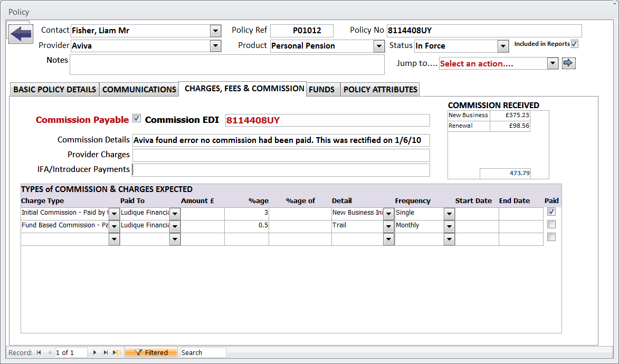
Task: Open Frequency dropdown showing Single
Action: 449,214
